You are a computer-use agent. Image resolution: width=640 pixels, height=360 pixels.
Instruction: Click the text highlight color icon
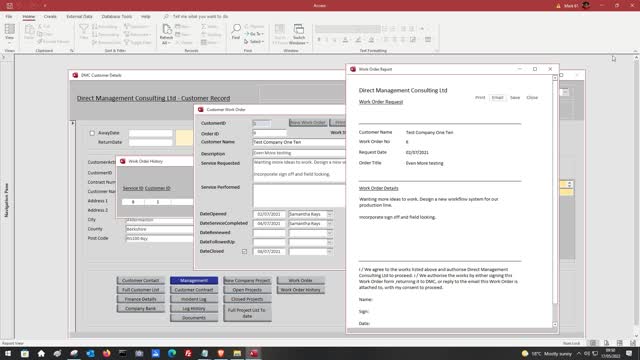pyautogui.click(x=358, y=40)
